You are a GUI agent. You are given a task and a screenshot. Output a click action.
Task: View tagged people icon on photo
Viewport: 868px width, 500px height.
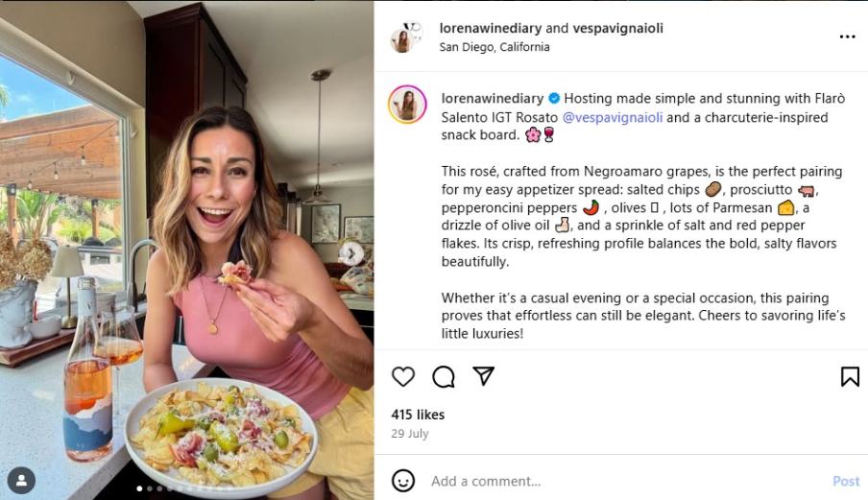click(21, 480)
